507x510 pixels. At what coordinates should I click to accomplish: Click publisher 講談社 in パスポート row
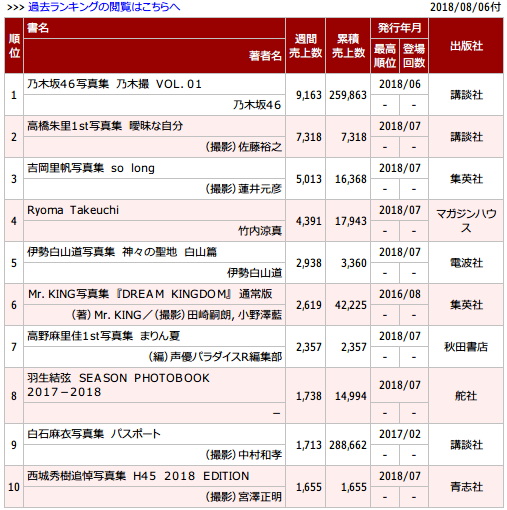(466, 445)
